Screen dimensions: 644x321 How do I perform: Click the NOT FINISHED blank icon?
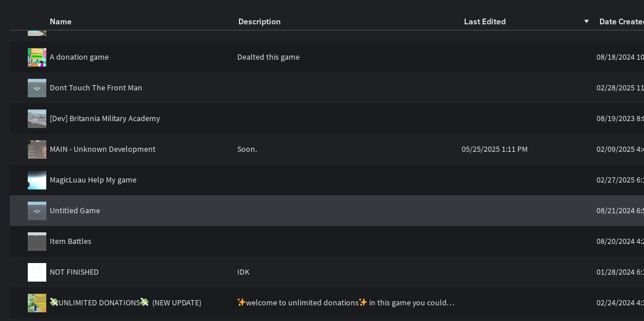pos(37,272)
